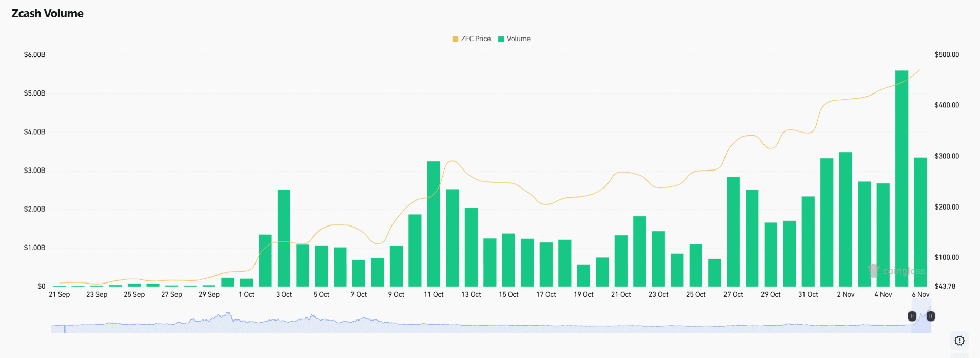Select the 13 Oct volume bar
Image resolution: width=980 pixels, height=358 pixels.
click(471, 247)
